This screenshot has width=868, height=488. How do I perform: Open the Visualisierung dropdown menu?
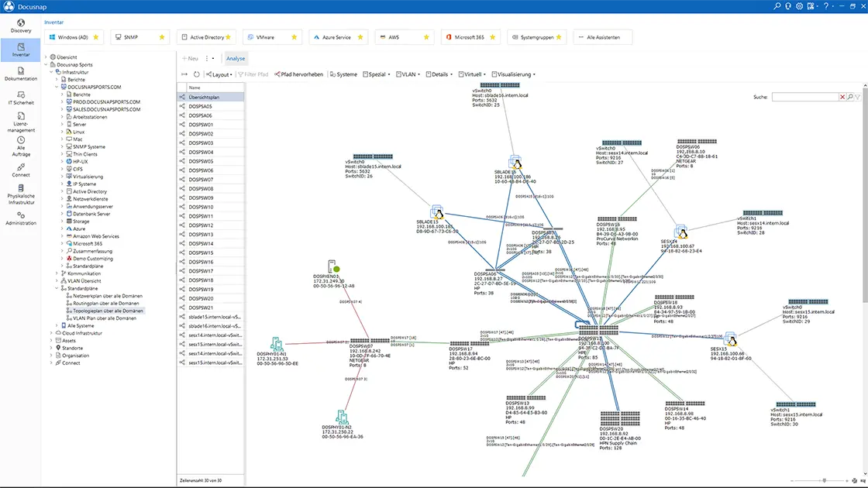(513, 74)
